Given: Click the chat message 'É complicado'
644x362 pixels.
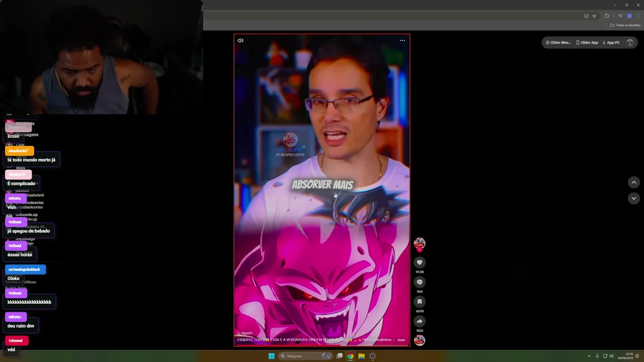Looking at the screenshot, I should (21, 184).
